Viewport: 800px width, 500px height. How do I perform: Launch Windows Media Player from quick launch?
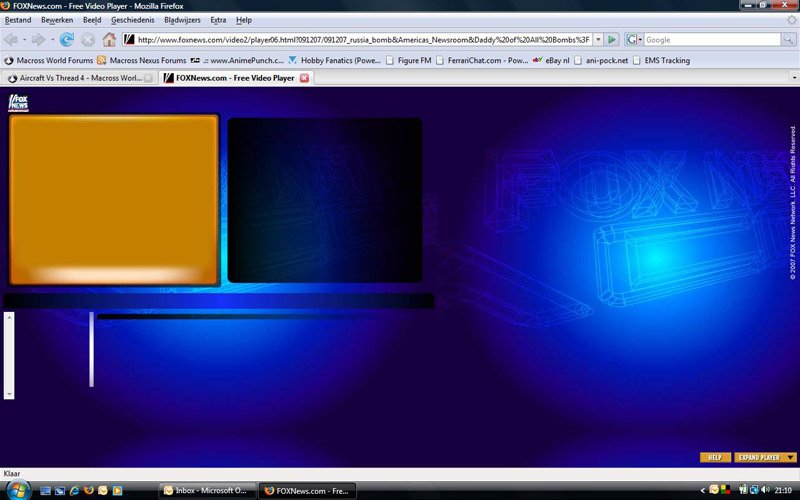click(117, 490)
